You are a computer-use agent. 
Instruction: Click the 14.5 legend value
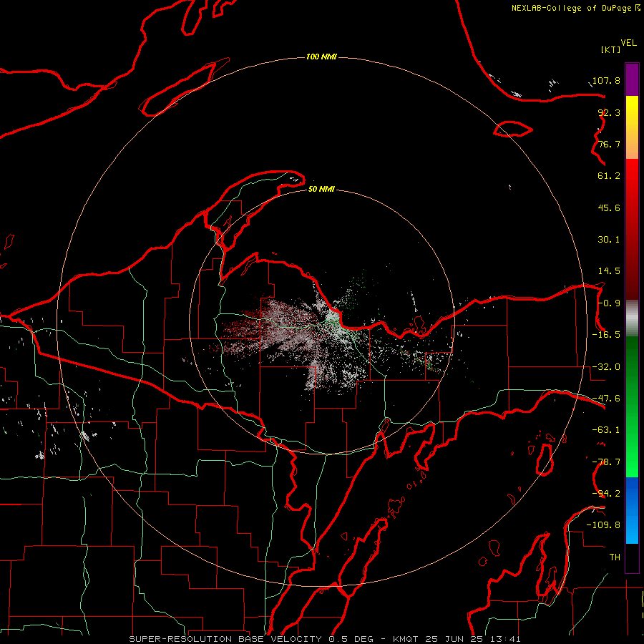click(x=609, y=271)
